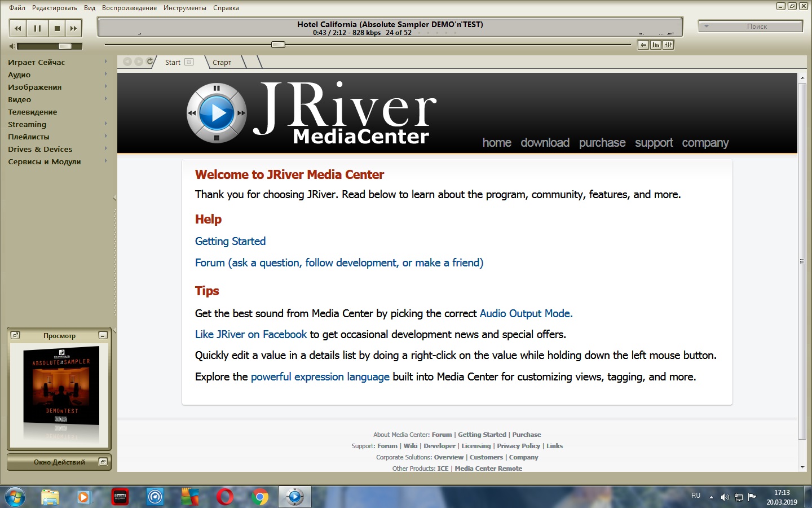Expand the Видео tree arrow
Image resolution: width=812 pixels, height=508 pixels.
pos(105,99)
